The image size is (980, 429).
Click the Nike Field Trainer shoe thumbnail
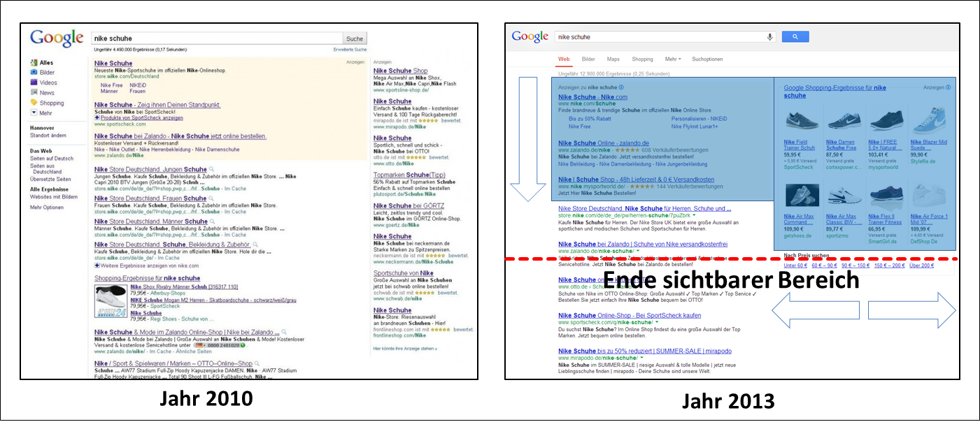pos(802,122)
